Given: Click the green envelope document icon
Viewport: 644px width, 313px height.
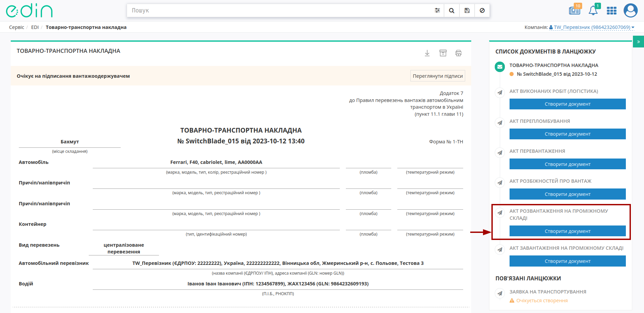Looking at the screenshot, I should 500,67.
